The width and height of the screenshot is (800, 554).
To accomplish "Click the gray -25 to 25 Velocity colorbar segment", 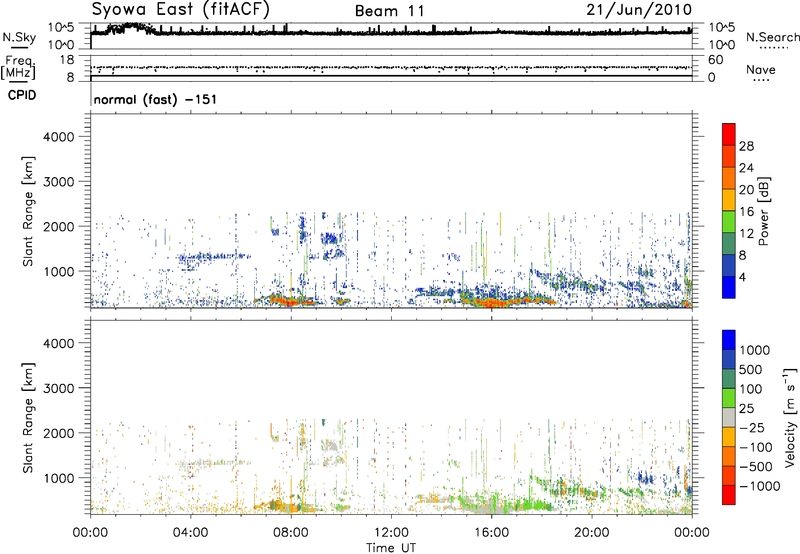I will tap(729, 417).
